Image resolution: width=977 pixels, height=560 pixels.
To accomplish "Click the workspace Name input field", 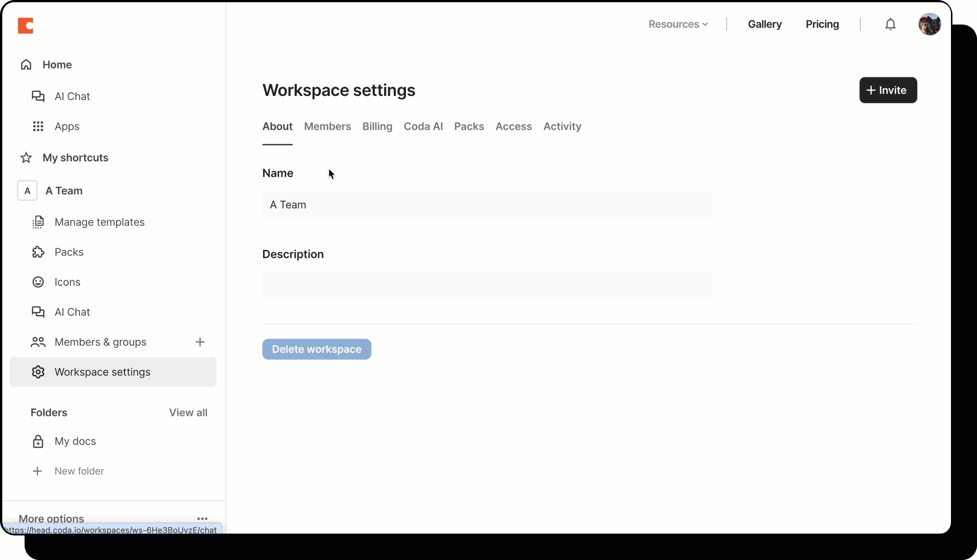I will (x=486, y=205).
